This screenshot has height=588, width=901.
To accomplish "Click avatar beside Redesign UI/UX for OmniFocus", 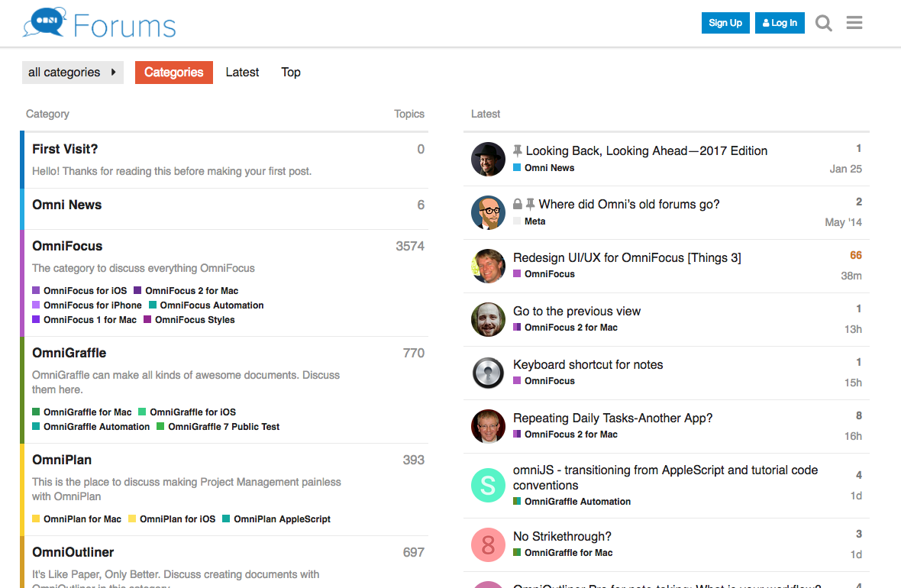I will tap(488, 266).
